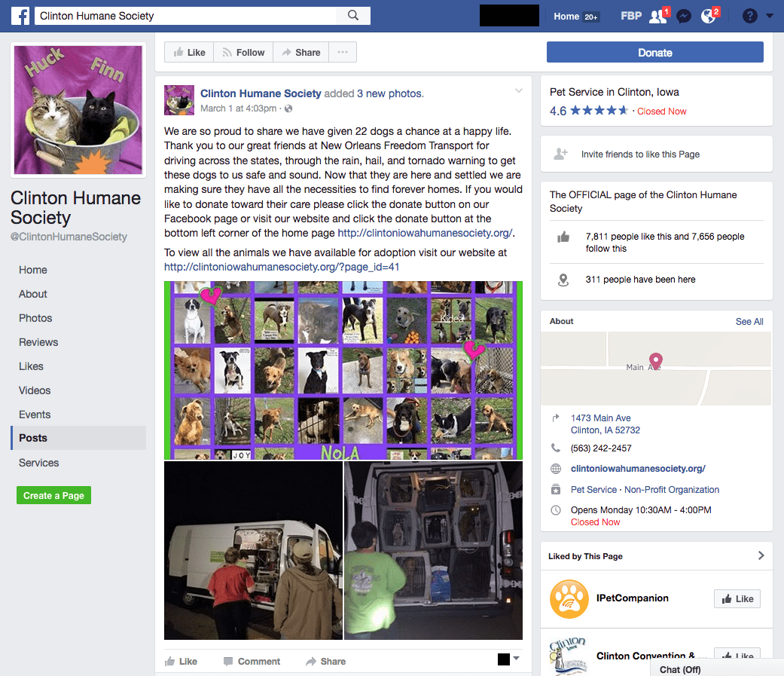Screen dimensions: 784x676
Task: Open the Pet Service category link
Action: tap(593, 489)
